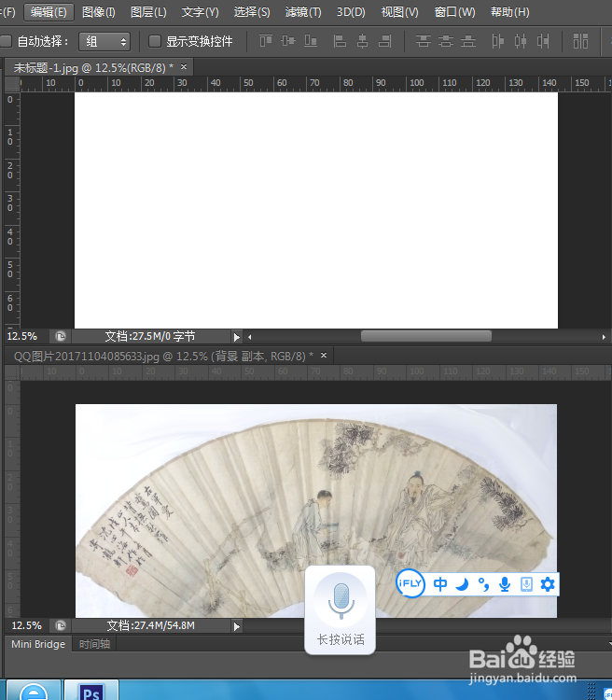
Task: Expand the status arrow in QQ图片 window
Action: click(x=237, y=626)
